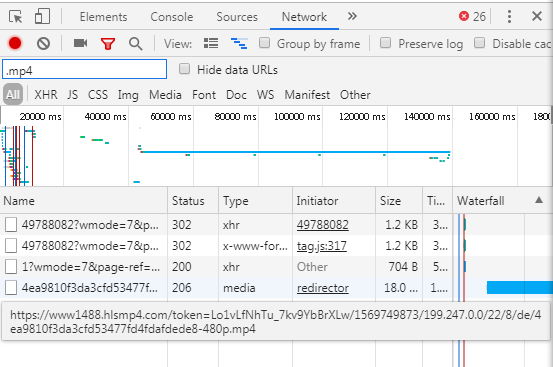The height and width of the screenshot is (367, 553).
Task: Click the blue waterfall bar of media request
Action: (x=519, y=287)
